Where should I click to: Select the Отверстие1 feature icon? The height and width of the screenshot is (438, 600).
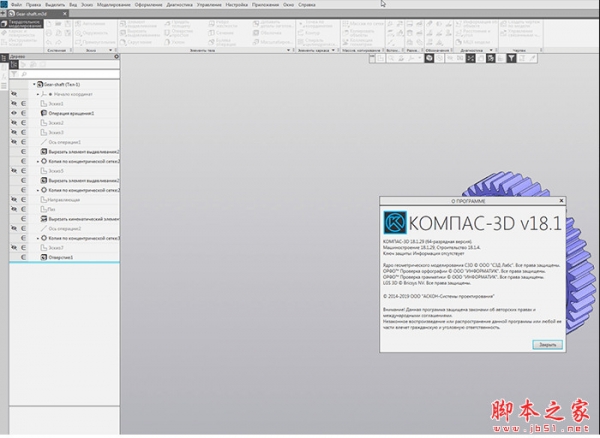pos(44,257)
